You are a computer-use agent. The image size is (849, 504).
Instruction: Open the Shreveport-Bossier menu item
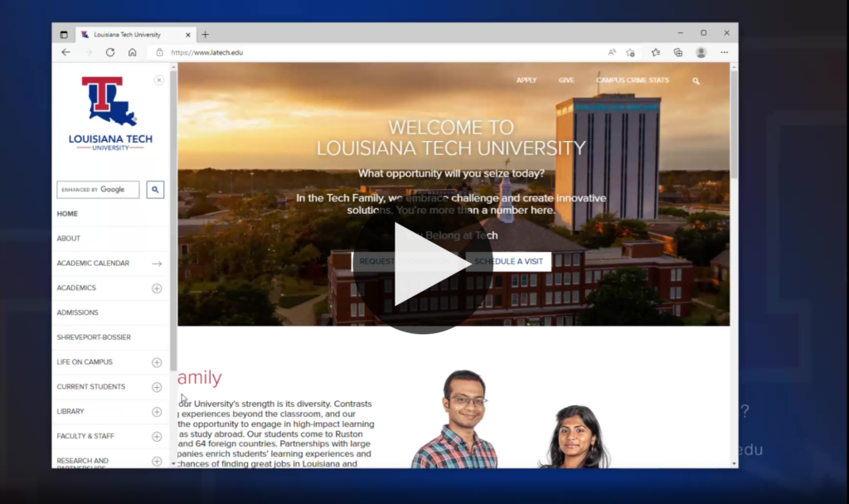(x=94, y=338)
